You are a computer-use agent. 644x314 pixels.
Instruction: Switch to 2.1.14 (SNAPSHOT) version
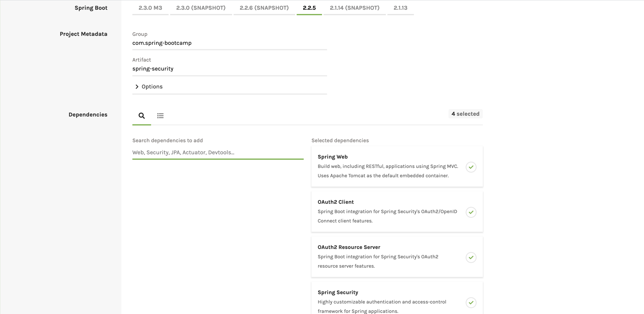click(354, 8)
